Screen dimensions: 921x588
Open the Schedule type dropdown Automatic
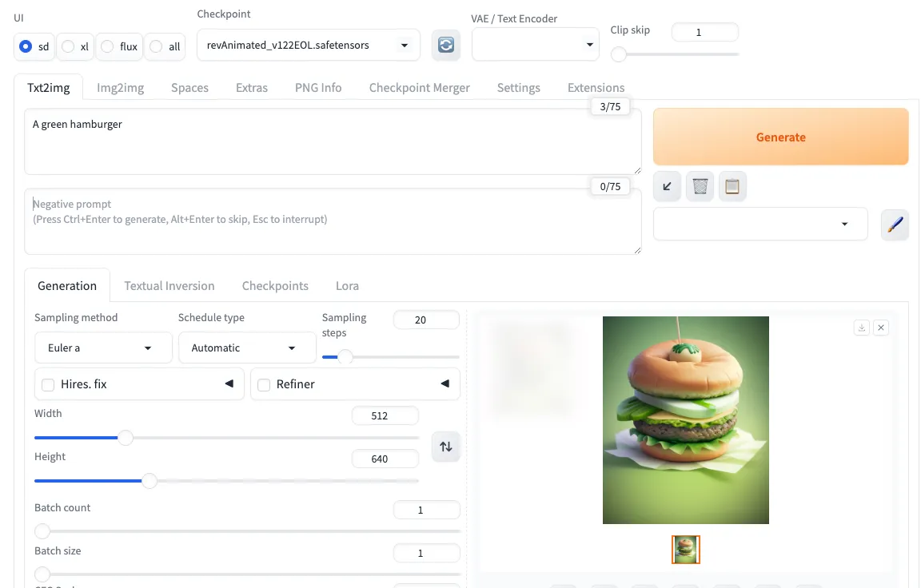click(x=247, y=348)
